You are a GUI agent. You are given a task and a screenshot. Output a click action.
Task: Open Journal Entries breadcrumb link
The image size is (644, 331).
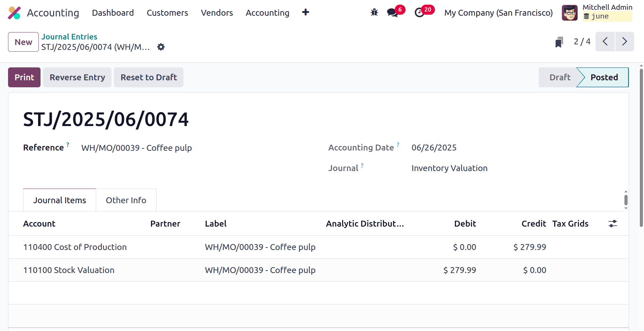click(x=69, y=37)
